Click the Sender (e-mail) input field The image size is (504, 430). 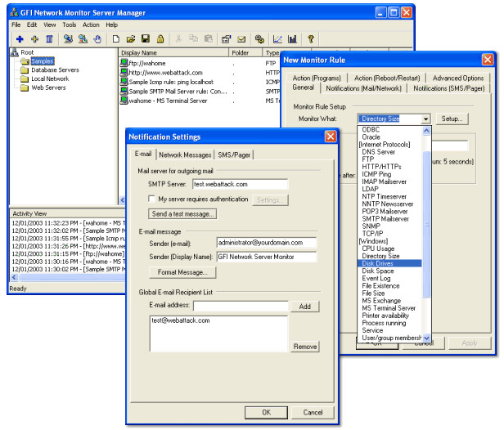point(267,243)
